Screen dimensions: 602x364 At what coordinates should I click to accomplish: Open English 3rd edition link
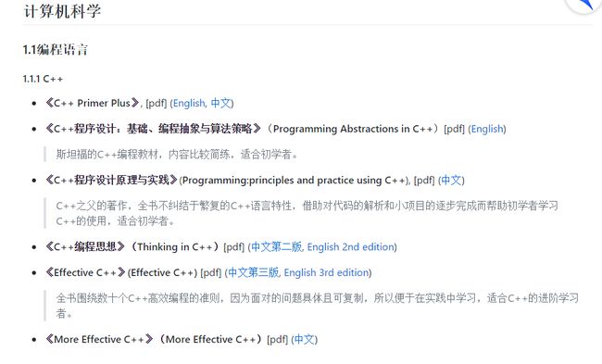coord(326,272)
